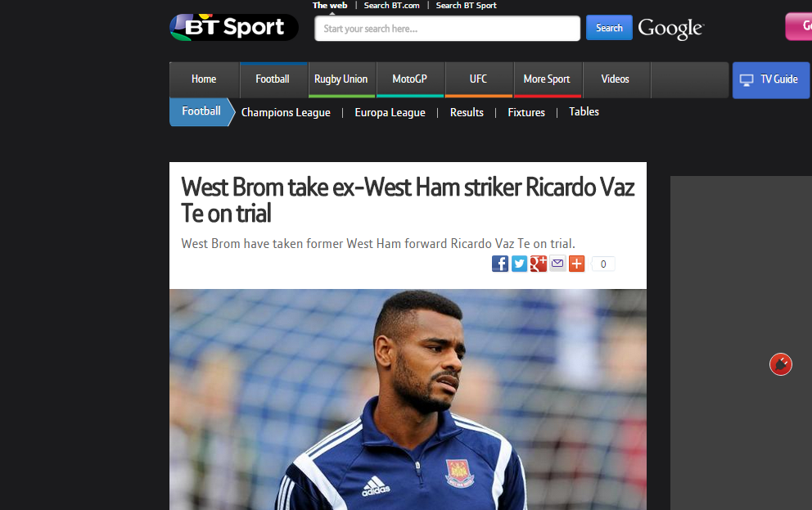The width and height of the screenshot is (812, 510).
Task: Click the blue Search button
Action: tap(609, 28)
